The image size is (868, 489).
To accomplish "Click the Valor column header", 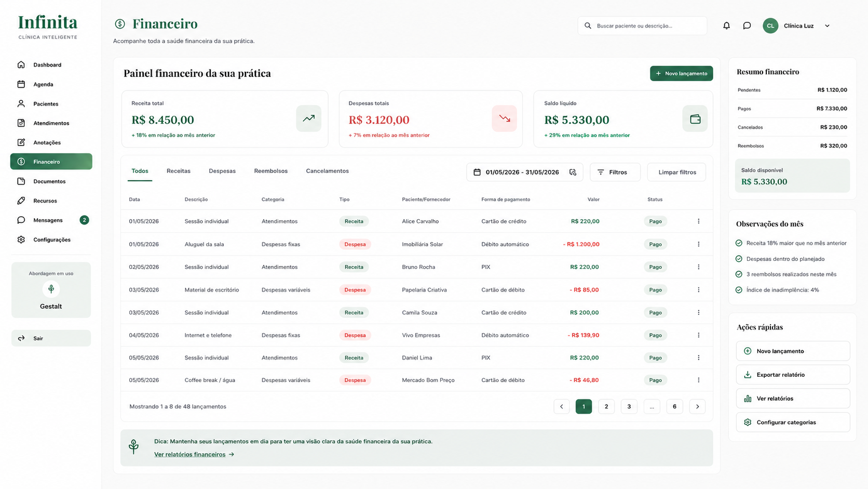I will (x=593, y=200).
